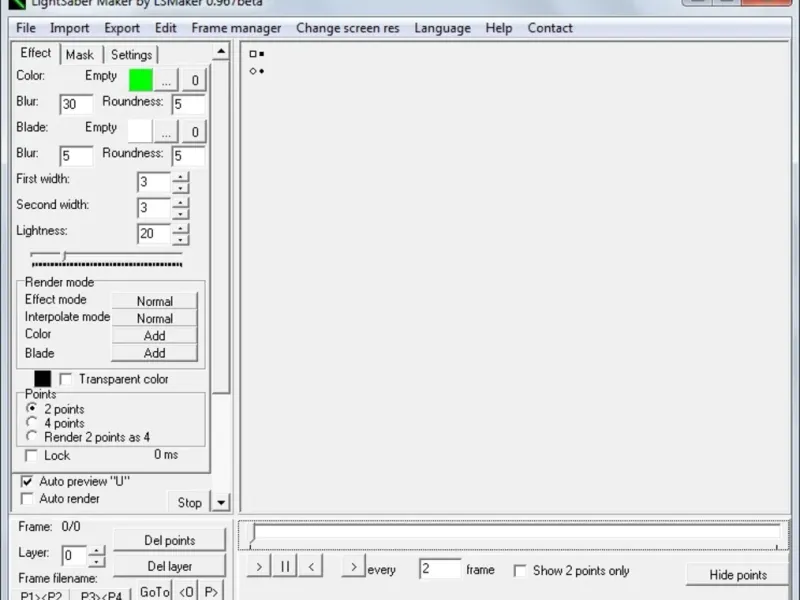Open Change screen res menu
This screenshot has width=800, height=600.
click(x=347, y=28)
